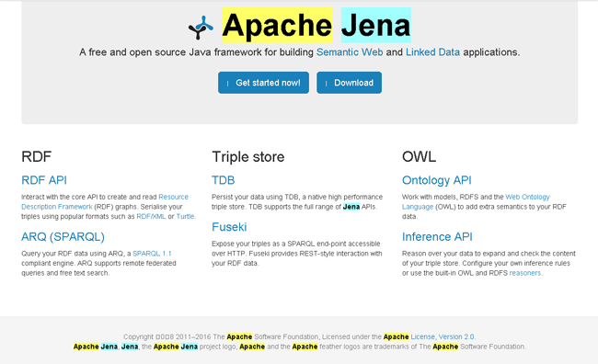Click the Download button
This screenshot has width=598, height=364.
point(349,83)
